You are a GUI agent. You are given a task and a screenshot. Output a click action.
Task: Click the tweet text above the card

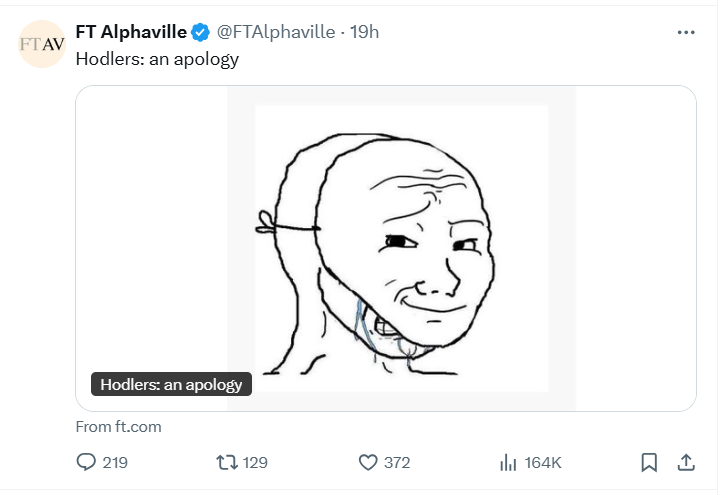click(x=157, y=58)
